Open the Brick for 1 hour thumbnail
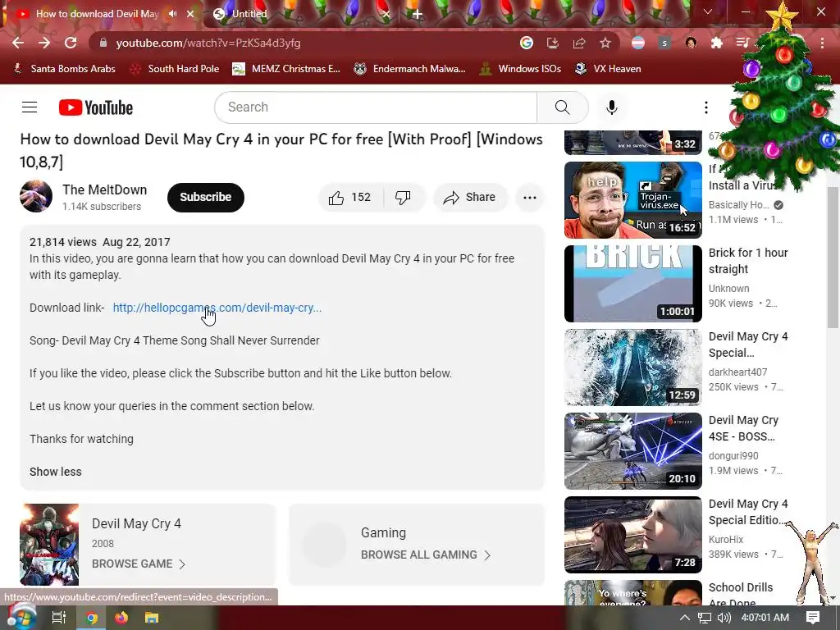The width and height of the screenshot is (840, 630). pos(632,283)
